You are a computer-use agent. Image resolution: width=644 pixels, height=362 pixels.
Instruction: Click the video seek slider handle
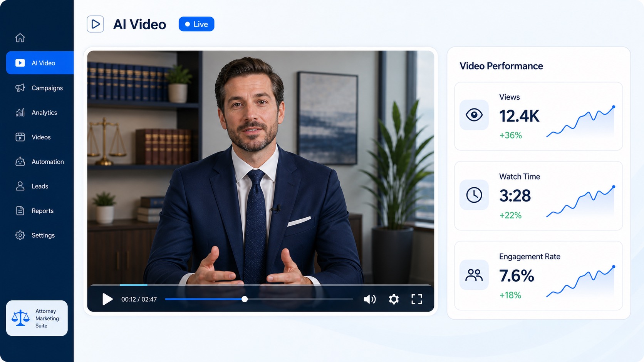point(245,299)
